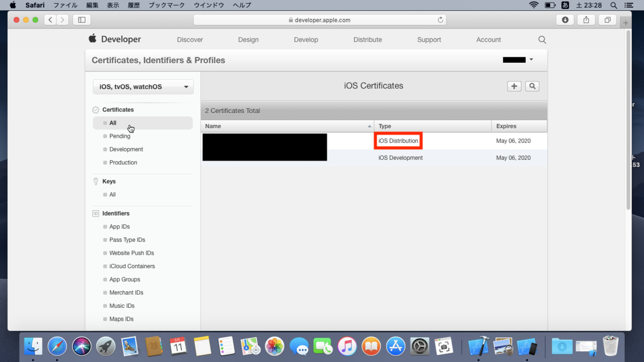This screenshot has width=644, height=362.
Task: Toggle Safari sidebar button
Action: coord(82,20)
